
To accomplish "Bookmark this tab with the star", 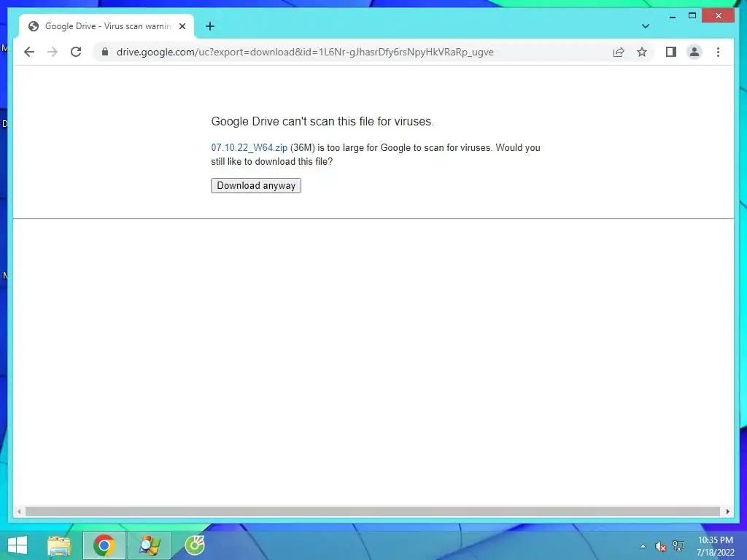I will (x=642, y=52).
